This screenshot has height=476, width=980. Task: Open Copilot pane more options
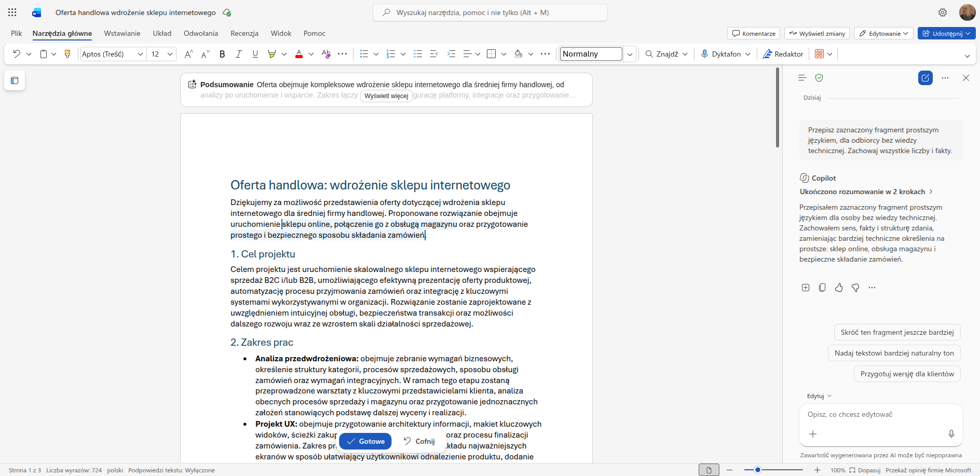945,78
